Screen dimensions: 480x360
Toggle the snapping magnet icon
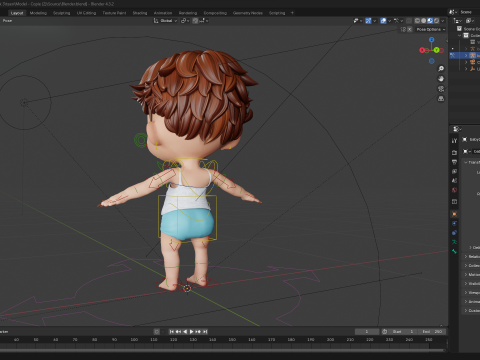point(195,21)
